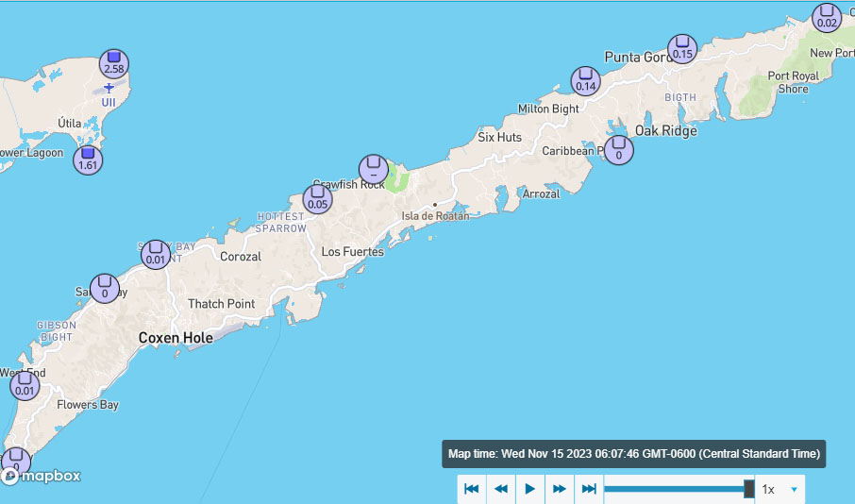Screen dimensions: 855x504
Task: Jump to last frame of animation
Action: (589, 489)
